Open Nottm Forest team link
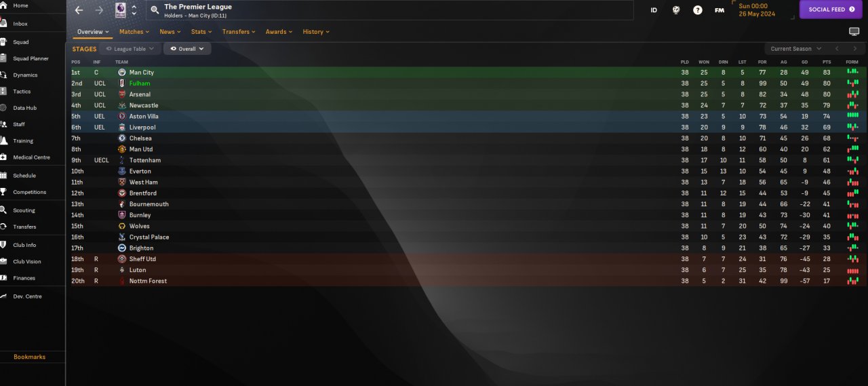Image resolution: width=868 pixels, height=386 pixels. point(148,281)
